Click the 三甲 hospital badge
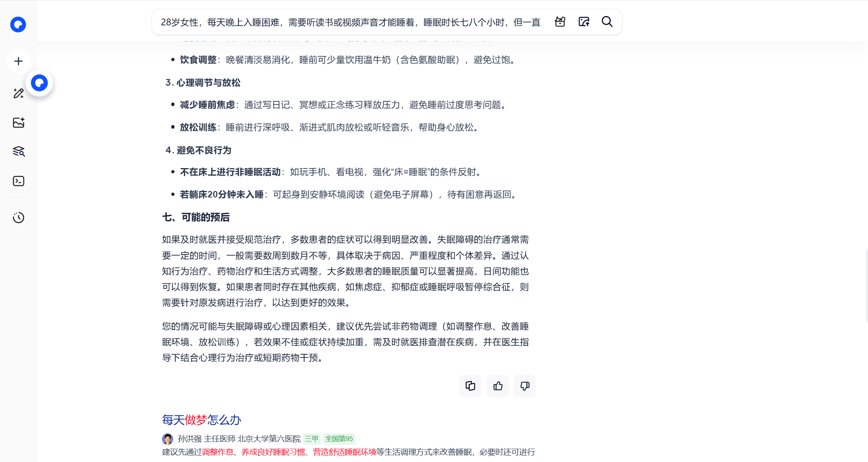The width and height of the screenshot is (868, 462). [x=312, y=439]
